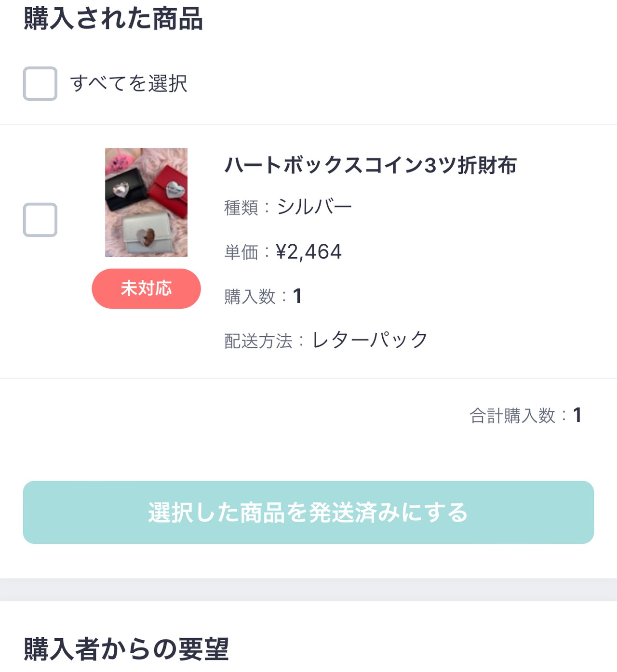This screenshot has height=672, width=617.
Task: Tick the checkbox beside the wallet item
Action: [40, 220]
